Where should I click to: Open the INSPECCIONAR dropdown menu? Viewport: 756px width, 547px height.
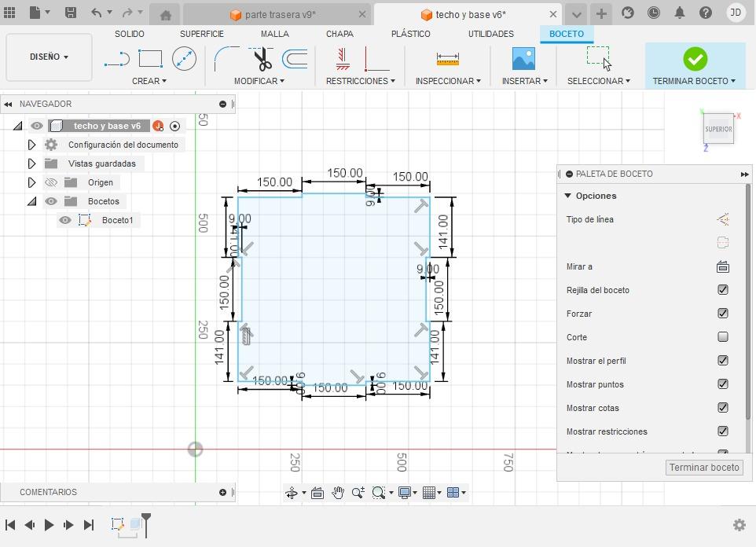(448, 81)
